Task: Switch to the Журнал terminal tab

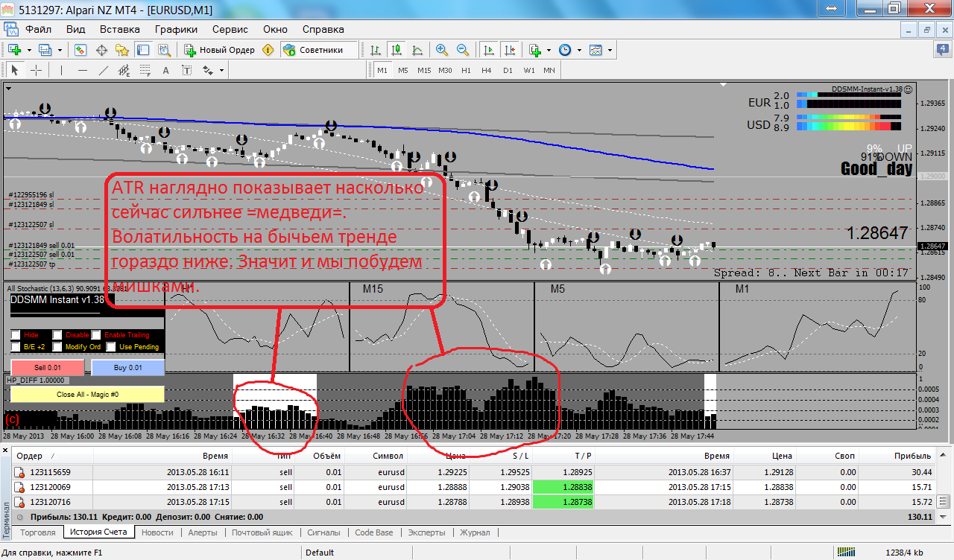Action: [475, 532]
